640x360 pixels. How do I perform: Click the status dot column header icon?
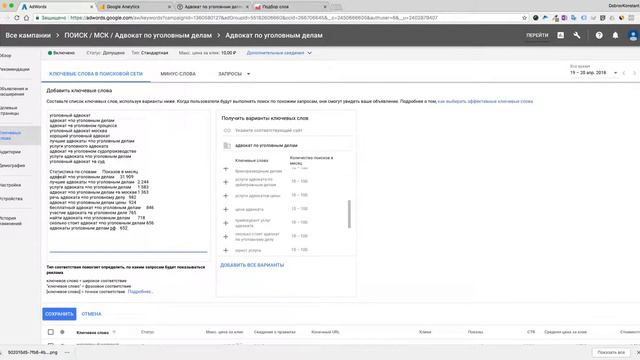coord(62,332)
